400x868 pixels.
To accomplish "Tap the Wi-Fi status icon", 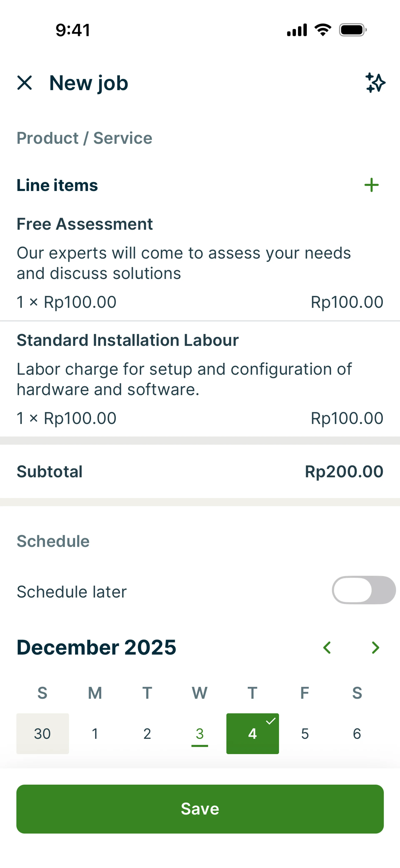I will [322, 30].
